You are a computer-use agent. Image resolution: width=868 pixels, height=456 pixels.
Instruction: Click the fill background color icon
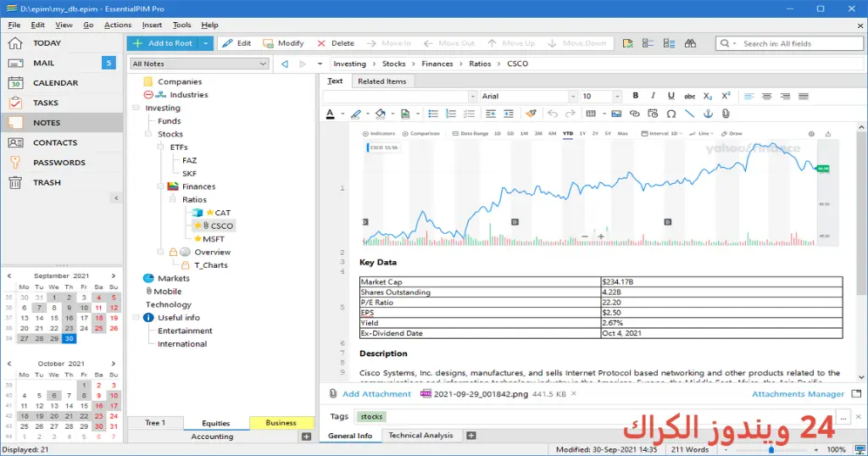(381, 114)
